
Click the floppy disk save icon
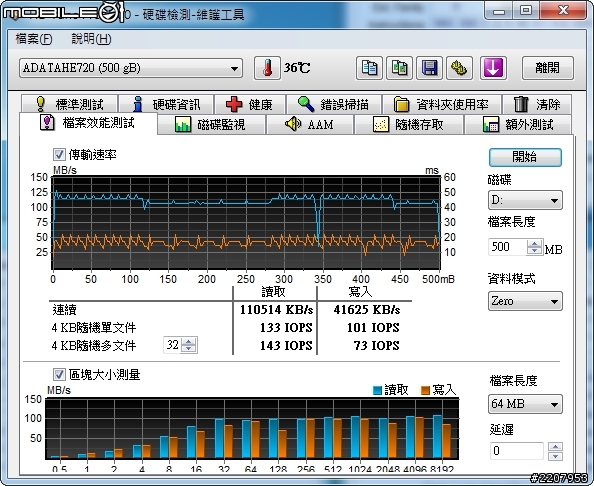tap(429, 68)
